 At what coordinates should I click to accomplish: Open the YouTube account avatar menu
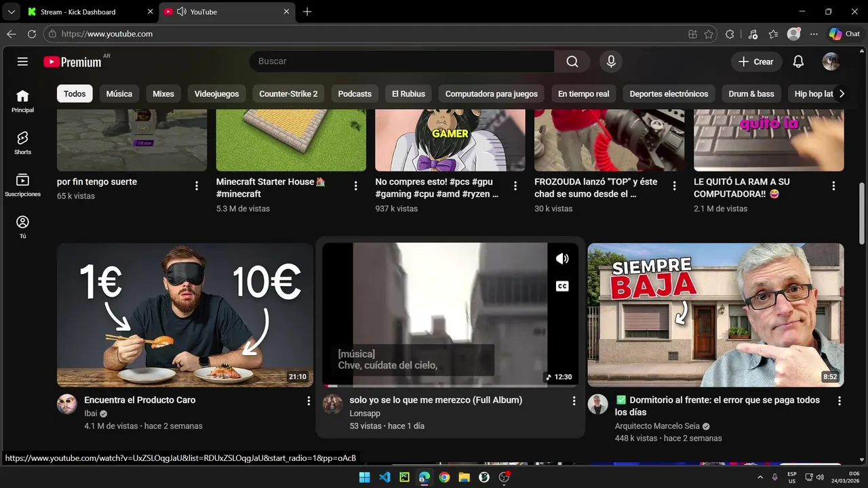[x=831, y=62]
